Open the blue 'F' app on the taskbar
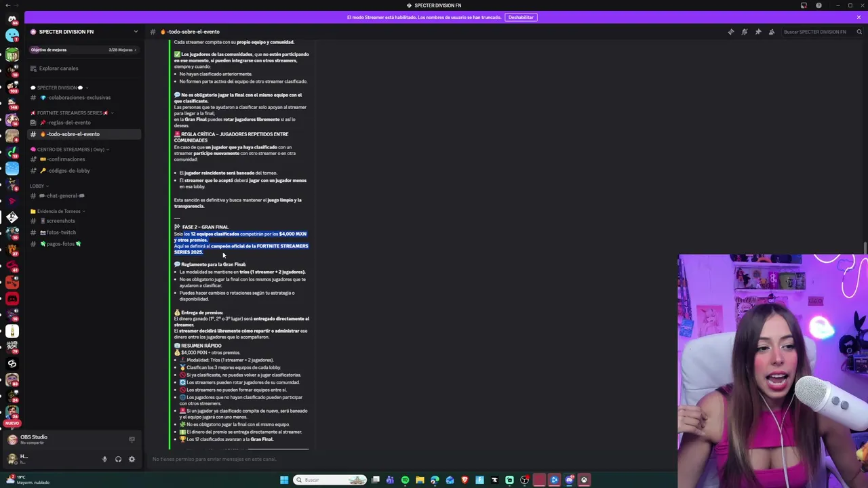 [x=479, y=480]
